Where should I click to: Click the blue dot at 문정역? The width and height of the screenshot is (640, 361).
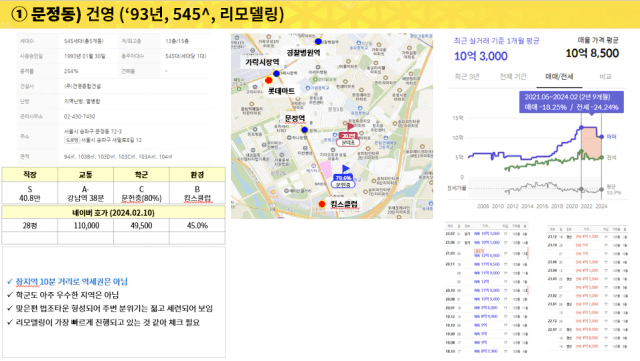click(x=304, y=130)
